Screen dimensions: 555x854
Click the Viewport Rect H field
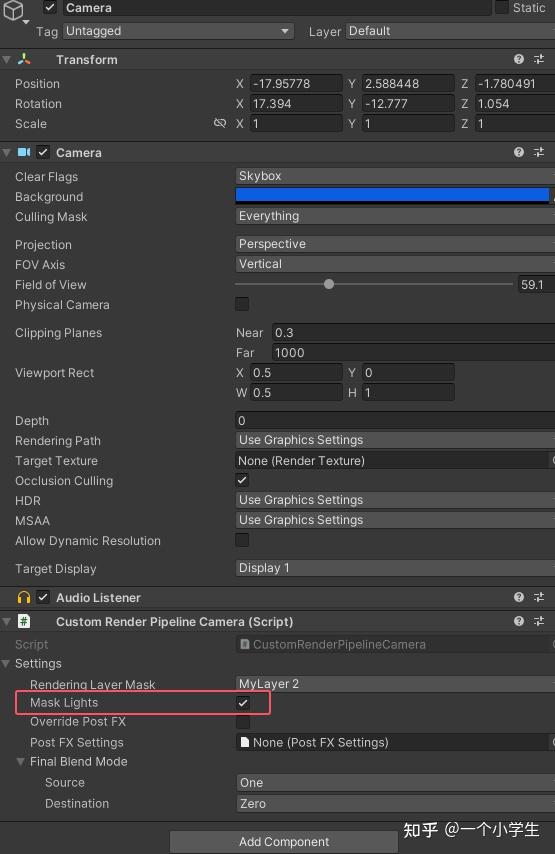click(408, 393)
